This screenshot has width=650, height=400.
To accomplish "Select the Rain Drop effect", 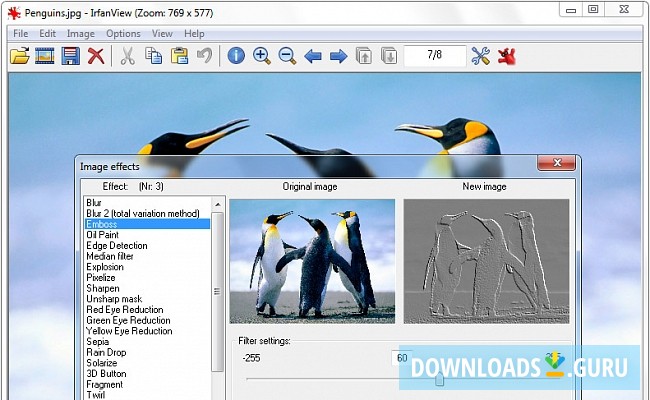I will click(147, 353).
